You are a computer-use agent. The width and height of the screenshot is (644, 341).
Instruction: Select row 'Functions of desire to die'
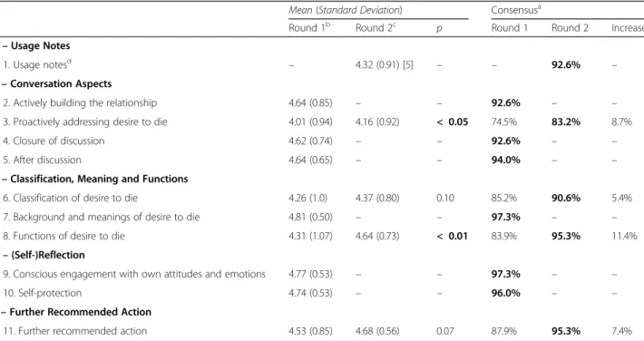point(322,236)
